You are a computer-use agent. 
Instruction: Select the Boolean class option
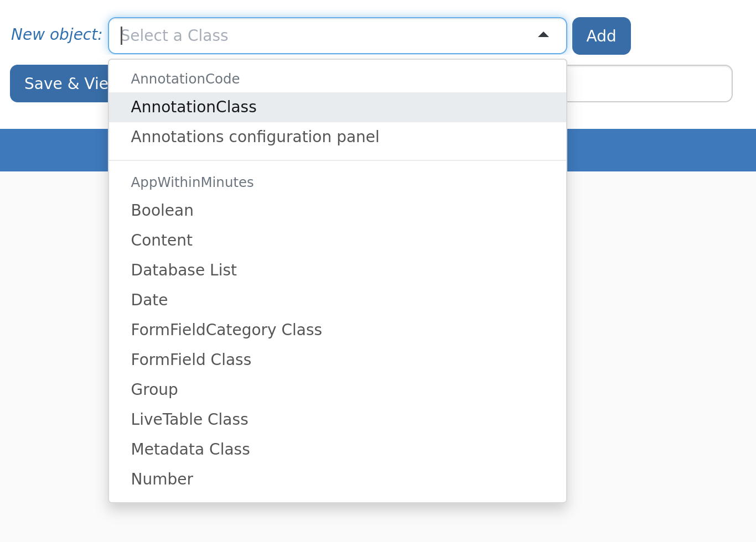point(338,211)
